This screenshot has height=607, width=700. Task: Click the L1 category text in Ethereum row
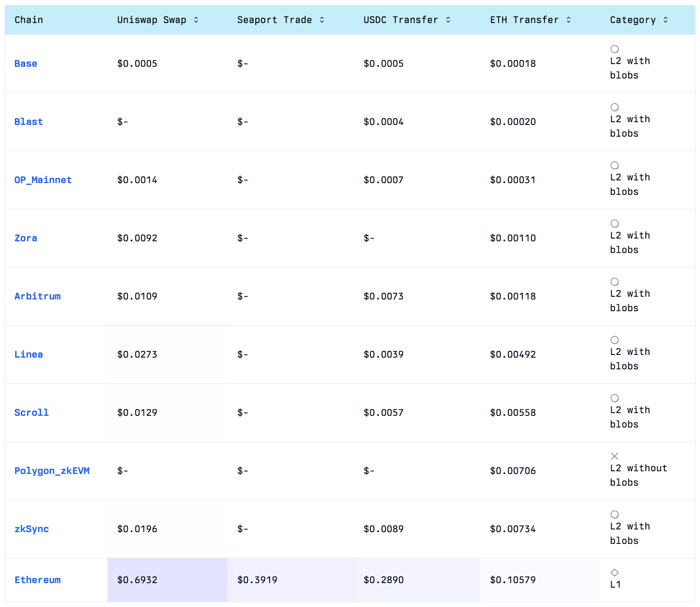coord(616,584)
